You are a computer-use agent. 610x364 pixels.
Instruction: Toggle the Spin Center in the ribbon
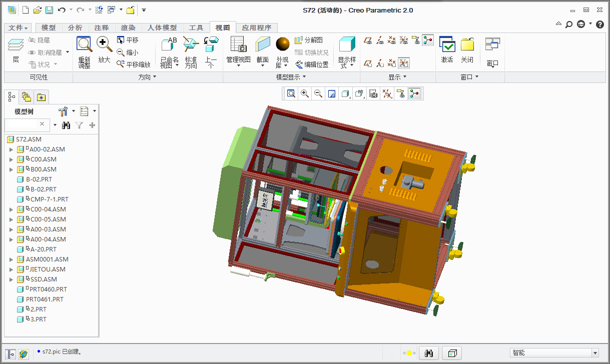tap(428, 40)
